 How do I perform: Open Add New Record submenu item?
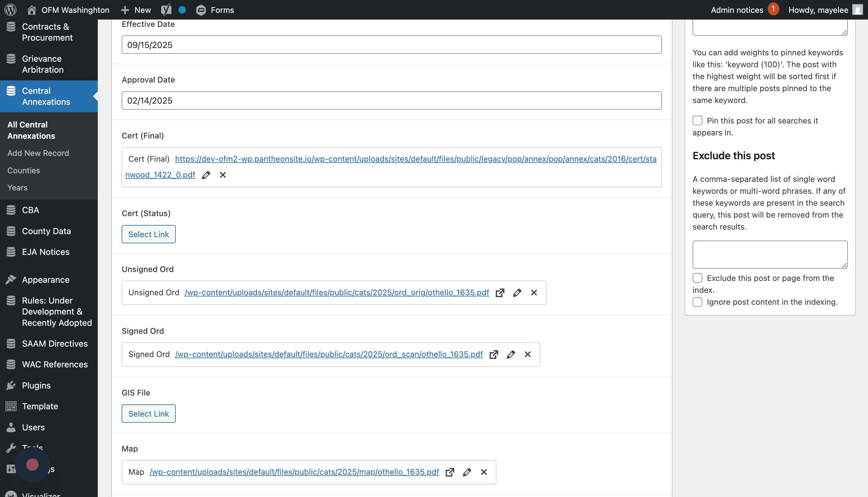[x=38, y=153]
